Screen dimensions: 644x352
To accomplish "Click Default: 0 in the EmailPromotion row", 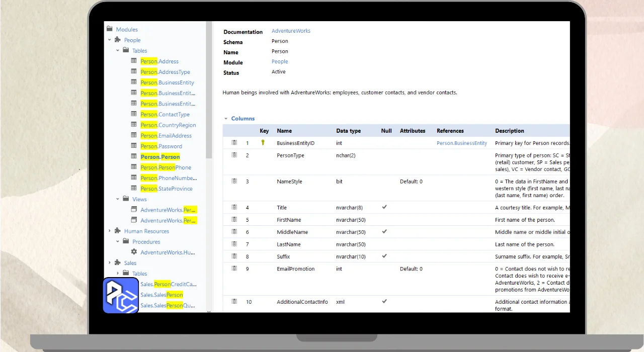I will coord(411,269).
